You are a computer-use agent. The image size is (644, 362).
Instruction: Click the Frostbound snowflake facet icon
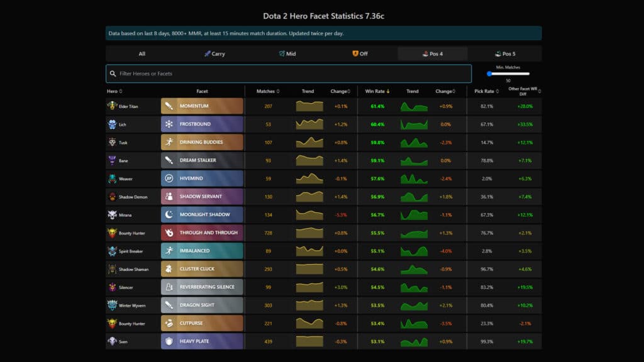[x=169, y=124]
